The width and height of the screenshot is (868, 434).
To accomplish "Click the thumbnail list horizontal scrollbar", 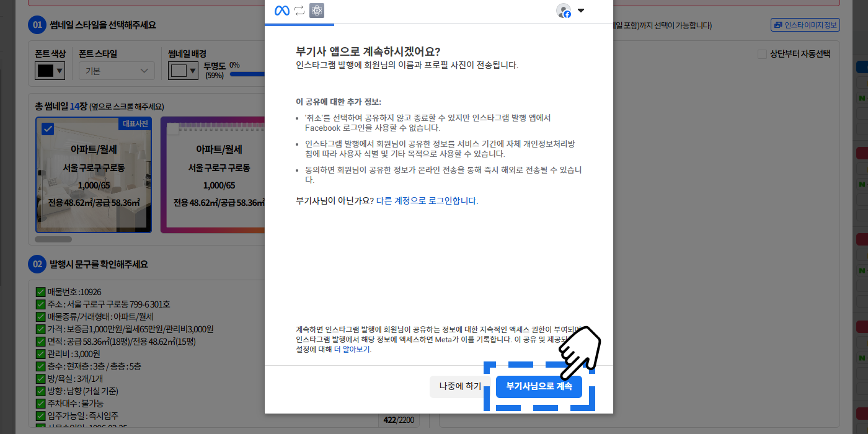I will (53, 239).
